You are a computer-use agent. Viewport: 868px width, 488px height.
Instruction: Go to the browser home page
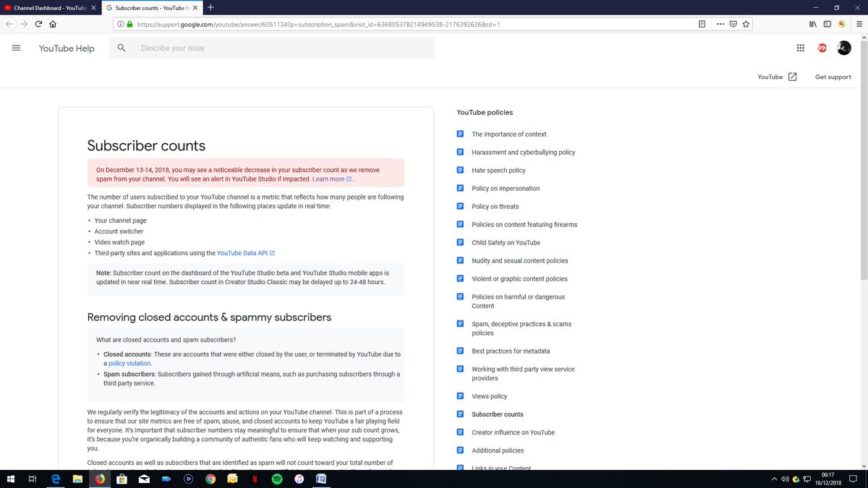pyautogui.click(x=53, y=24)
